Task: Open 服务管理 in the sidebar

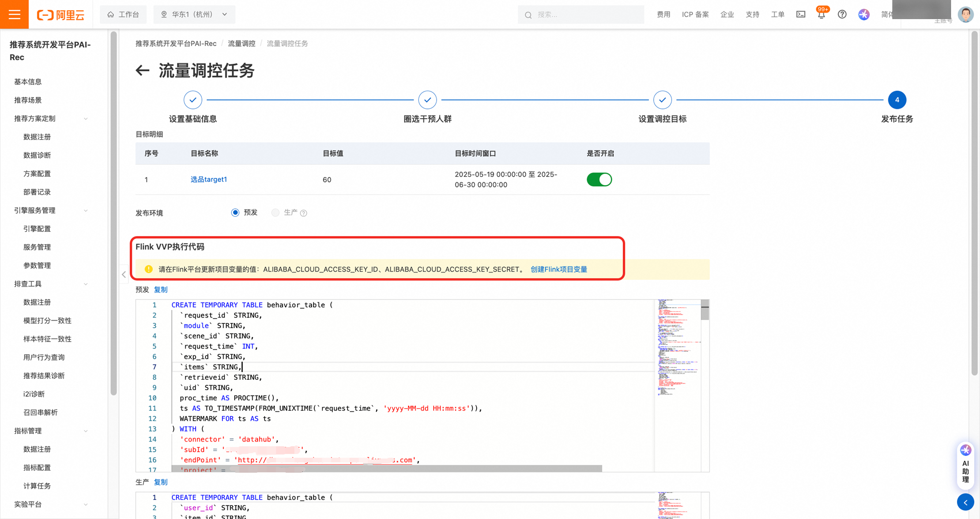Action: [37, 247]
